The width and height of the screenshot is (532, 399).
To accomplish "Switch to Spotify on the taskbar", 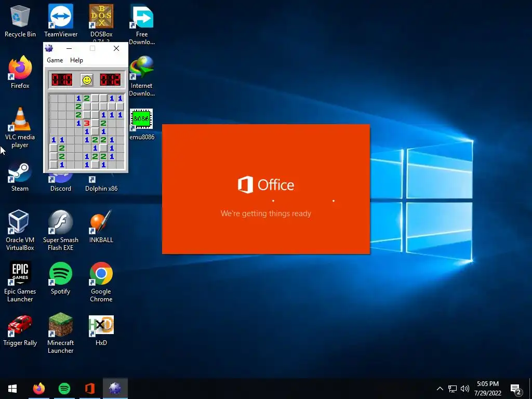I will pos(64,389).
